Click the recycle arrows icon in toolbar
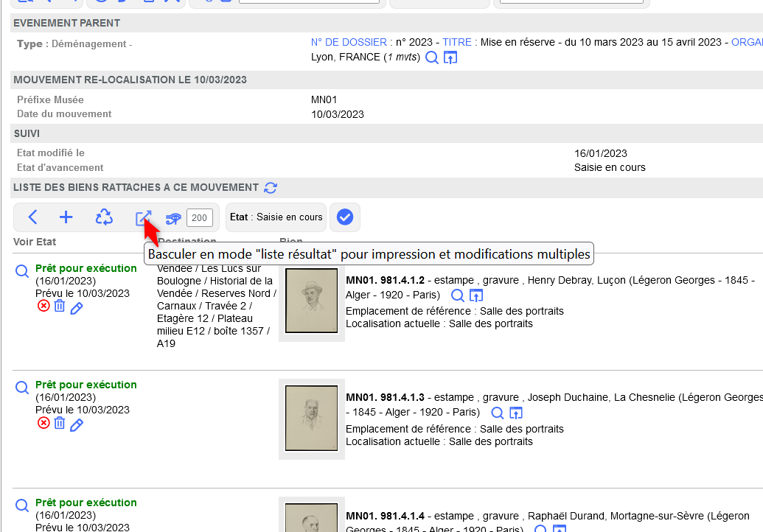 click(104, 217)
